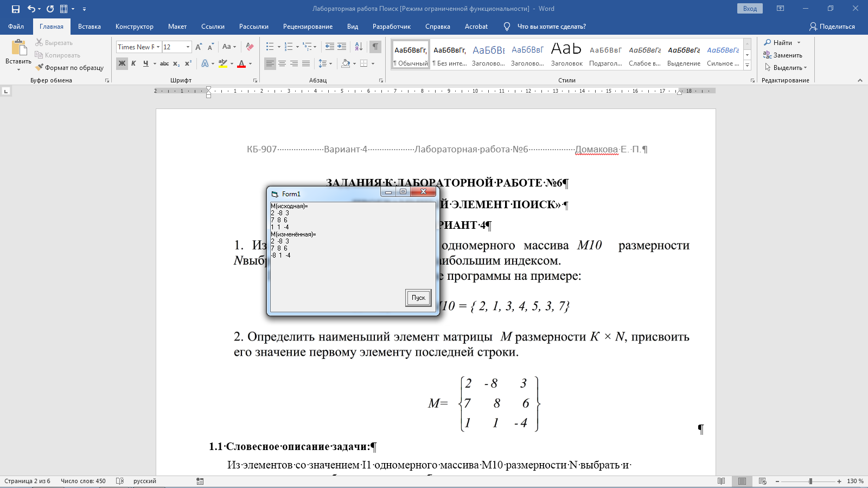Increase font size with the enlarge A icon
The width and height of the screenshot is (868, 488).
coord(199,47)
